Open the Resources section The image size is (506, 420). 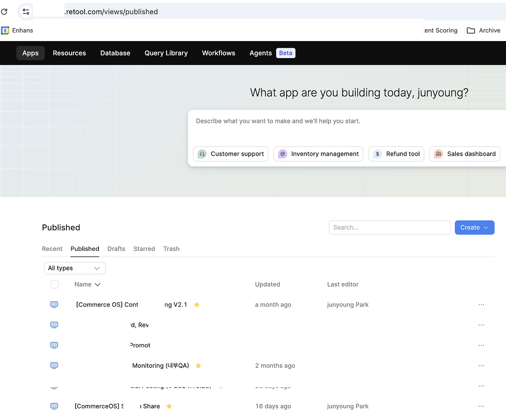click(x=70, y=53)
